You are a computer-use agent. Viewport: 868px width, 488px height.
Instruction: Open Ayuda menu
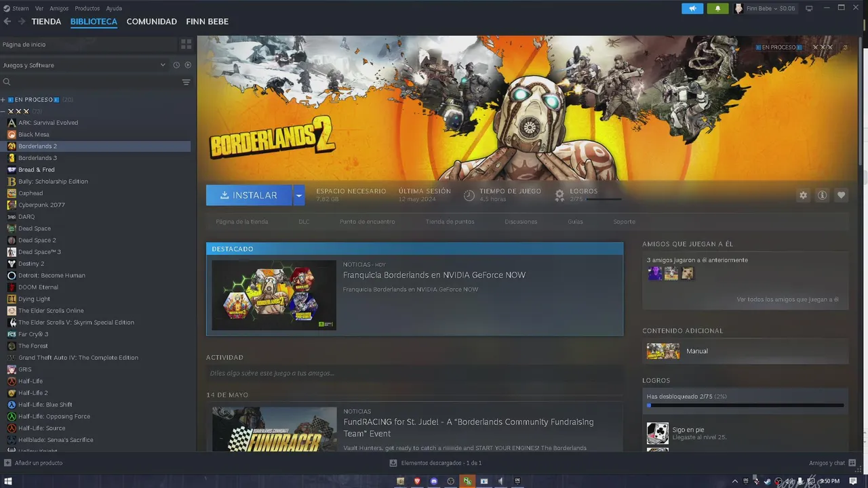[x=114, y=8]
